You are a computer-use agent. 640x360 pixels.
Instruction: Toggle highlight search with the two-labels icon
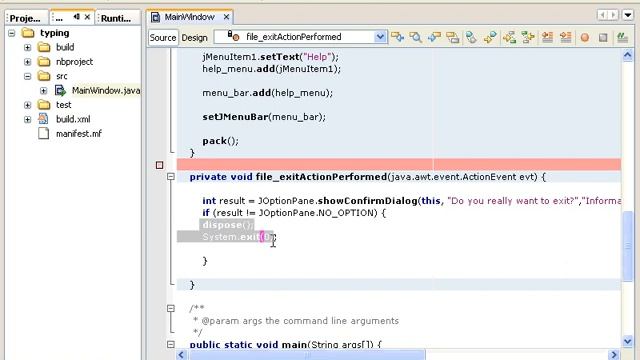(x=453, y=38)
